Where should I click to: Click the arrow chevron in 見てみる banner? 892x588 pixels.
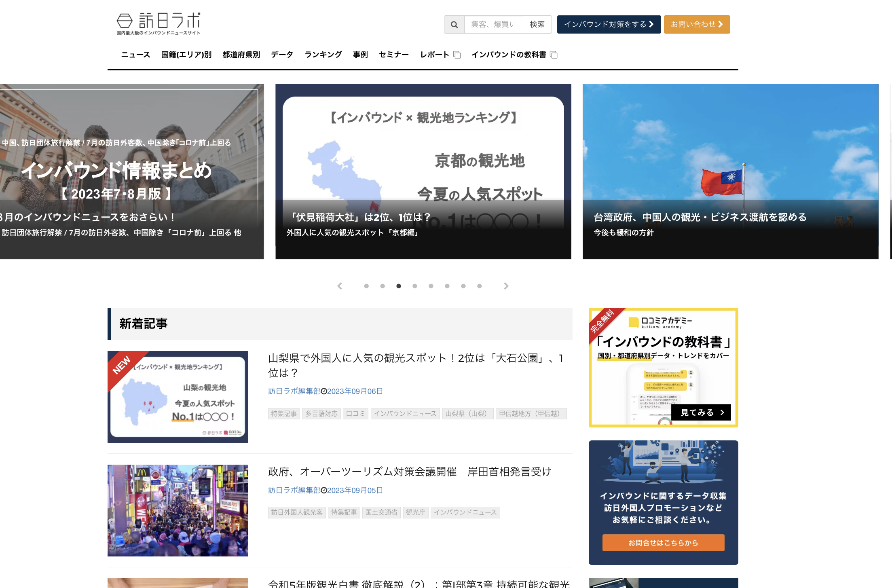pos(722,412)
